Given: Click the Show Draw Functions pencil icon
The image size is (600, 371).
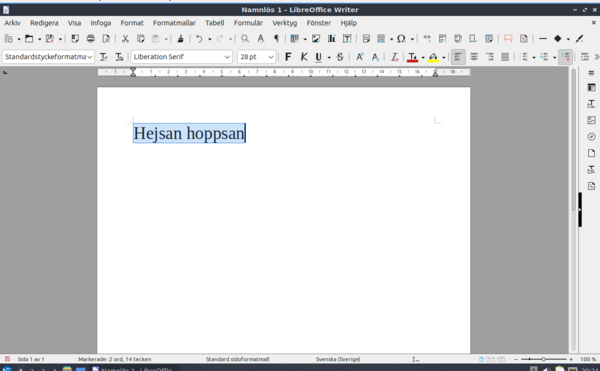Looking at the screenshot, I should (x=580, y=39).
